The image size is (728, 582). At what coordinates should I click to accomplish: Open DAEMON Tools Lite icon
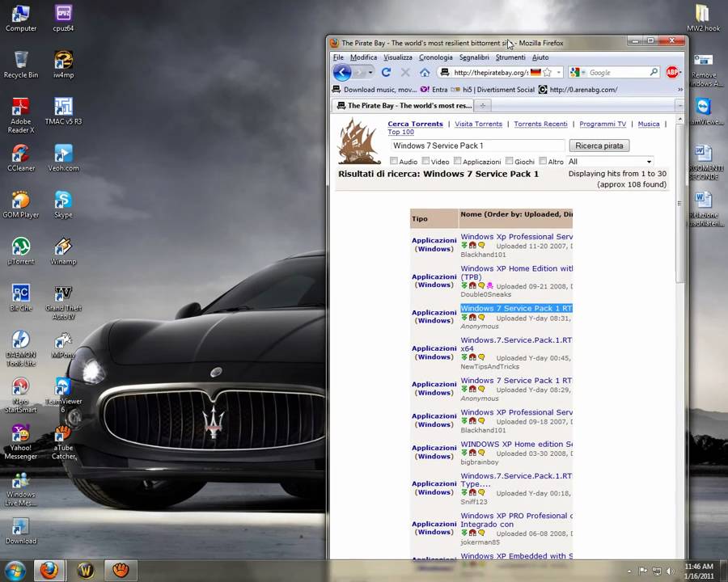pyautogui.click(x=21, y=348)
